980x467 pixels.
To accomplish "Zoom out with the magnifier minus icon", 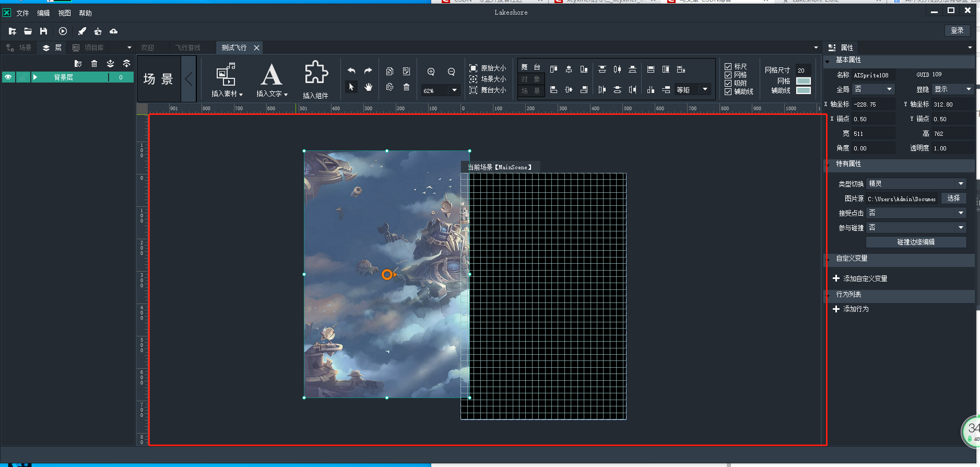I will point(451,72).
